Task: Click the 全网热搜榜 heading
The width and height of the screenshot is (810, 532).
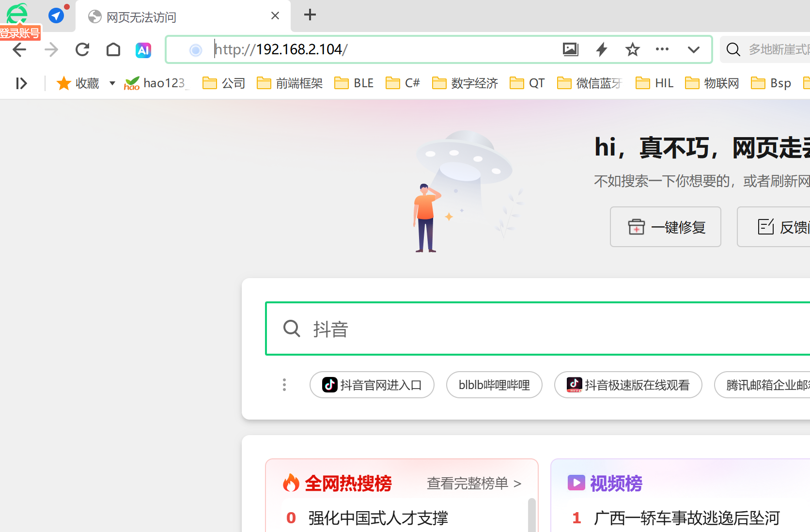Action: [348, 483]
